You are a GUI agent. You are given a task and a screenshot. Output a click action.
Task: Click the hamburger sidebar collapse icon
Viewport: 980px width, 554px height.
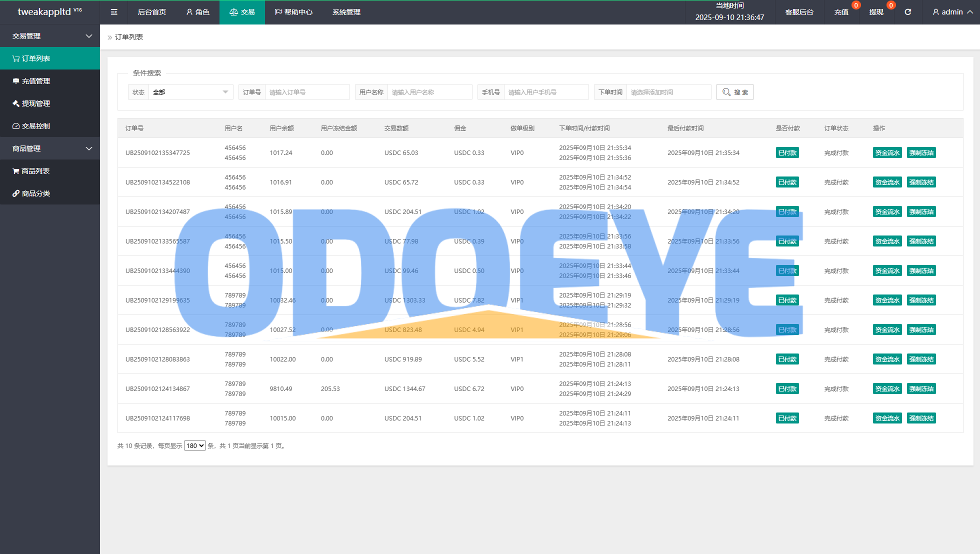pyautogui.click(x=114, y=12)
